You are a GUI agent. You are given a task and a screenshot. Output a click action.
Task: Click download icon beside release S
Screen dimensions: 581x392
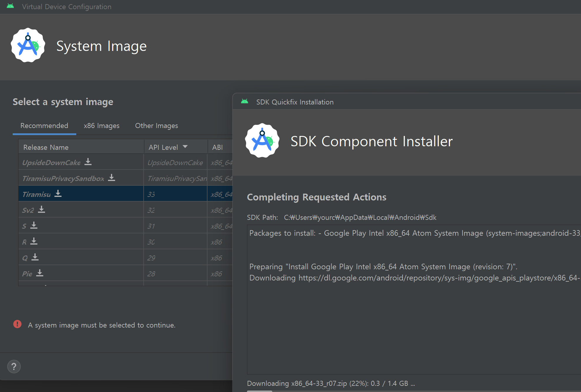click(x=34, y=225)
